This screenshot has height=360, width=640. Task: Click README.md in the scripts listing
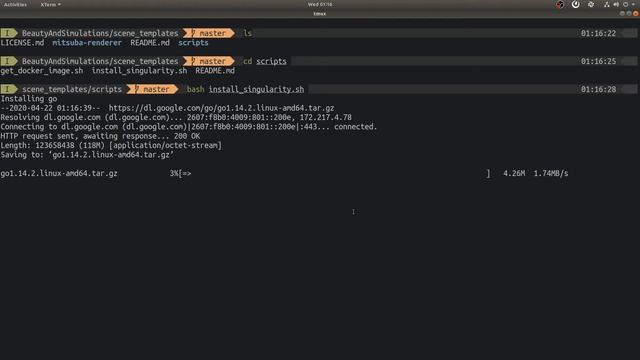point(215,71)
